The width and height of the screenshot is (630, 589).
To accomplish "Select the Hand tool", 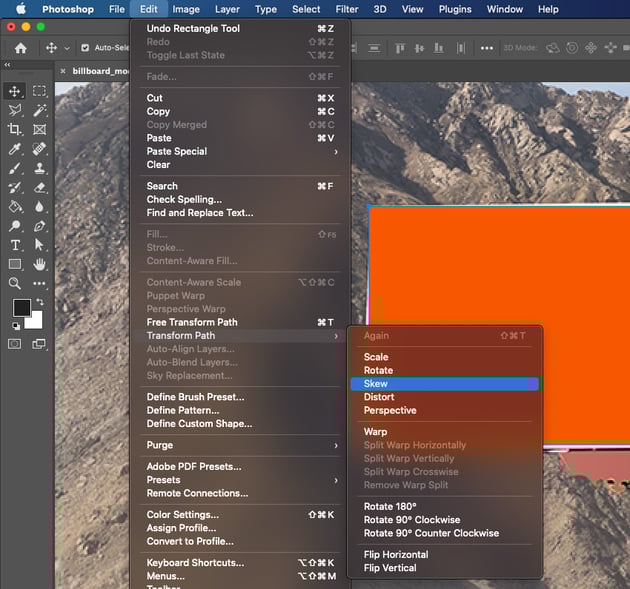I will pos(40,264).
